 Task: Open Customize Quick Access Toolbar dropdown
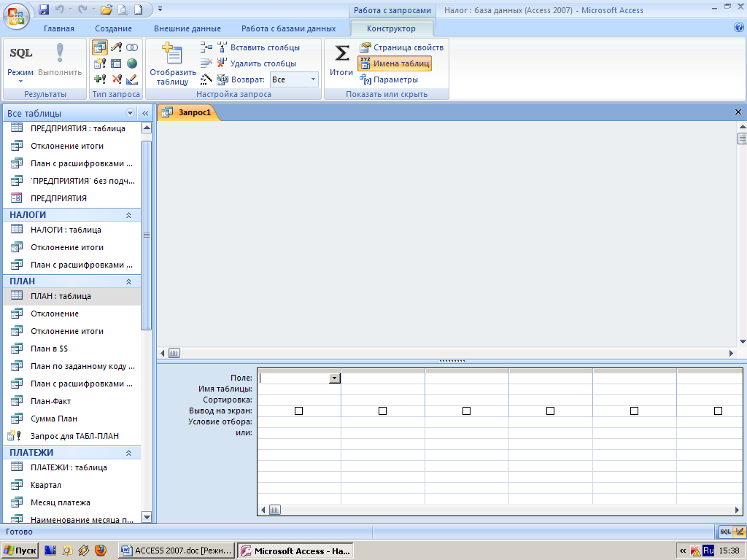pos(160,9)
